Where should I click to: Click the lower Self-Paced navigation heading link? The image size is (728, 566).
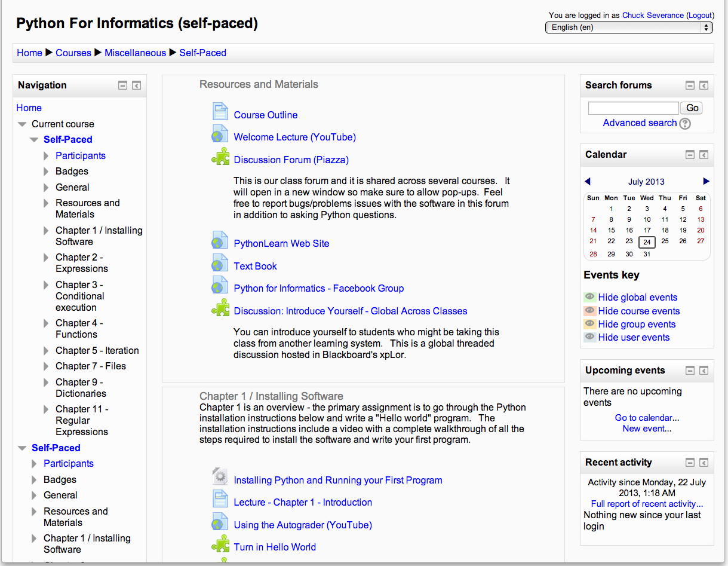(56, 448)
